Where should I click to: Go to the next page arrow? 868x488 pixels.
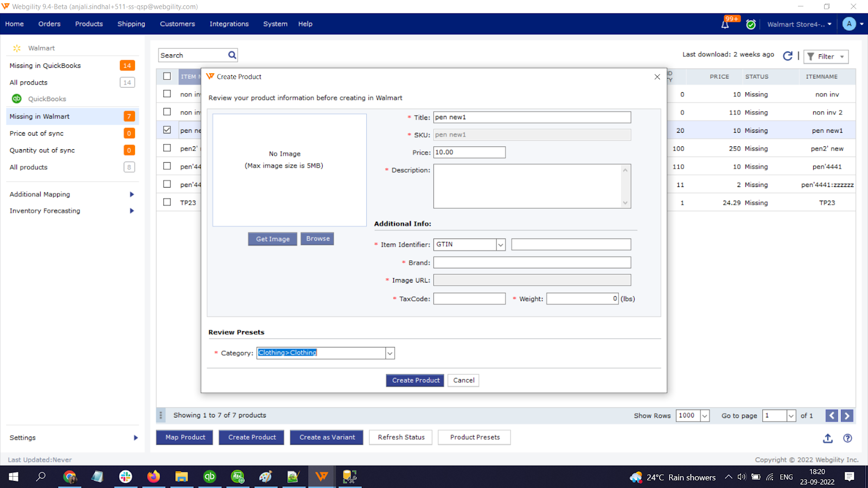click(847, 416)
